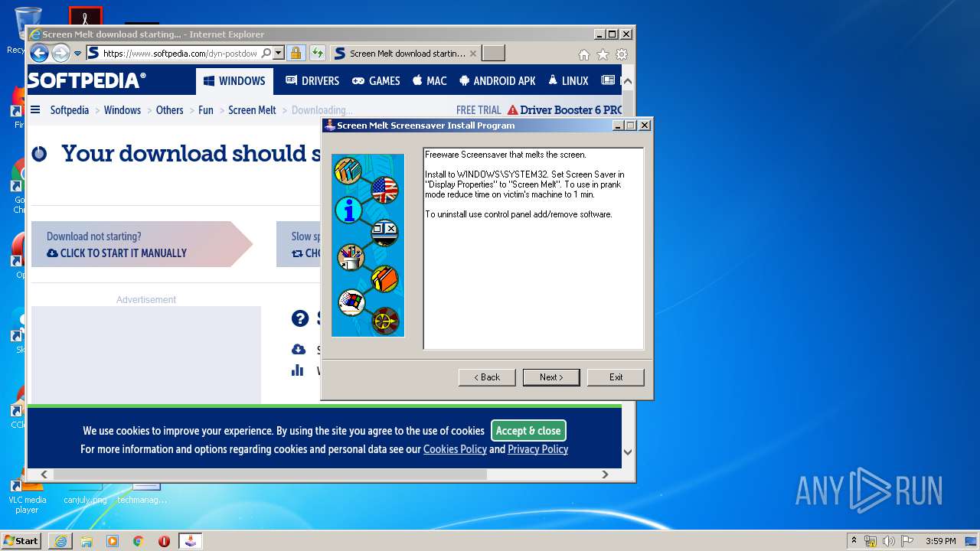Click the blue info icon in installer graphic
The width and height of the screenshot is (980, 551).
(x=348, y=210)
